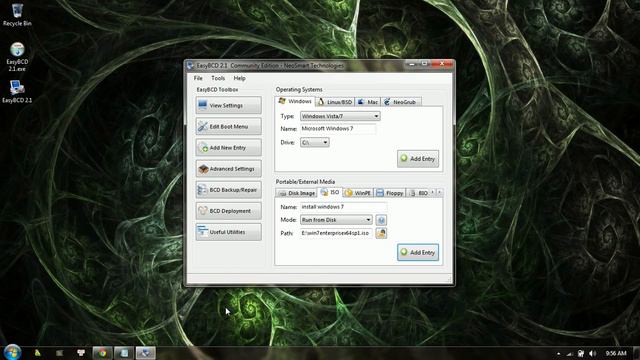Open the BCD Backup/Repair section
The width and height of the screenshot is (640, 360).
tap(229, 190)
